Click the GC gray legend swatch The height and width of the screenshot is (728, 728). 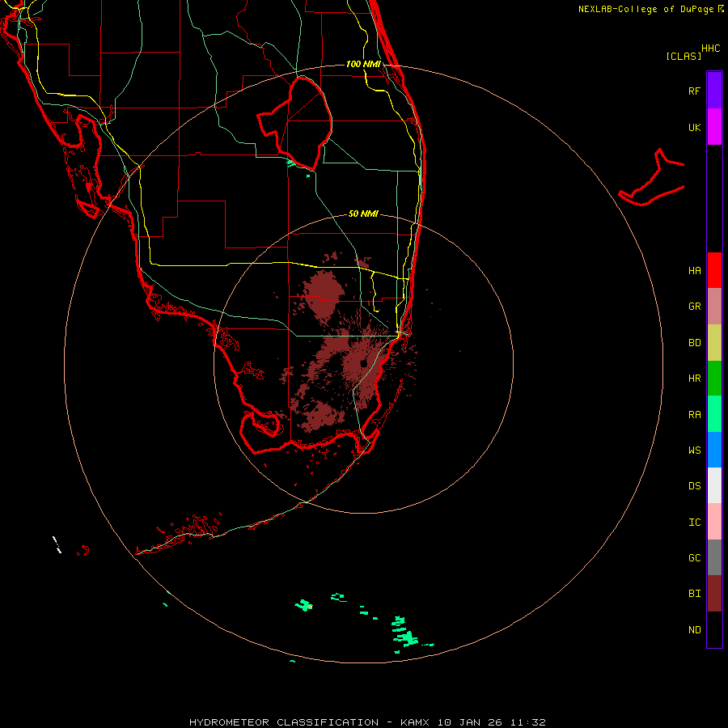pos(714,557)
